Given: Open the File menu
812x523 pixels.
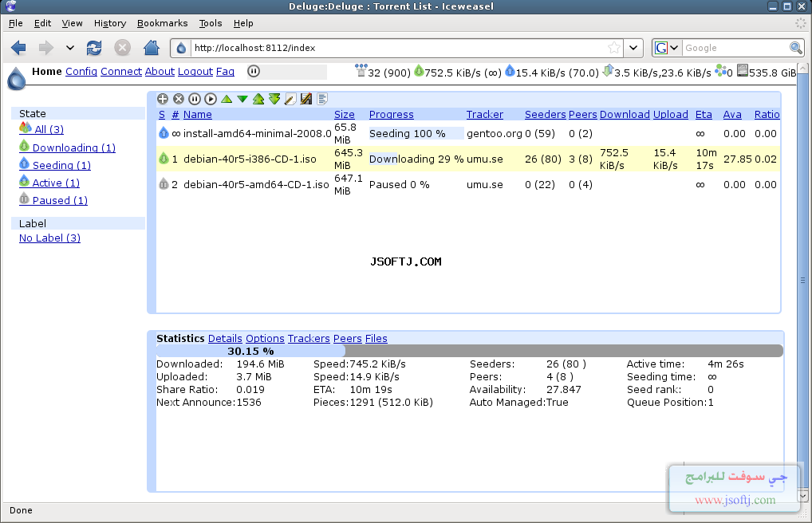Looking at the screenshot, I should pyautogui.click(x=15, y=23).
